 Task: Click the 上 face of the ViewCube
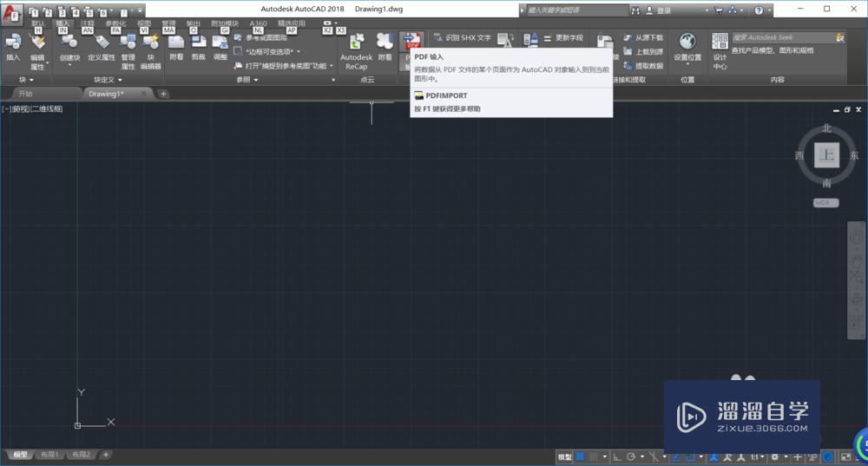coord(826,155)
